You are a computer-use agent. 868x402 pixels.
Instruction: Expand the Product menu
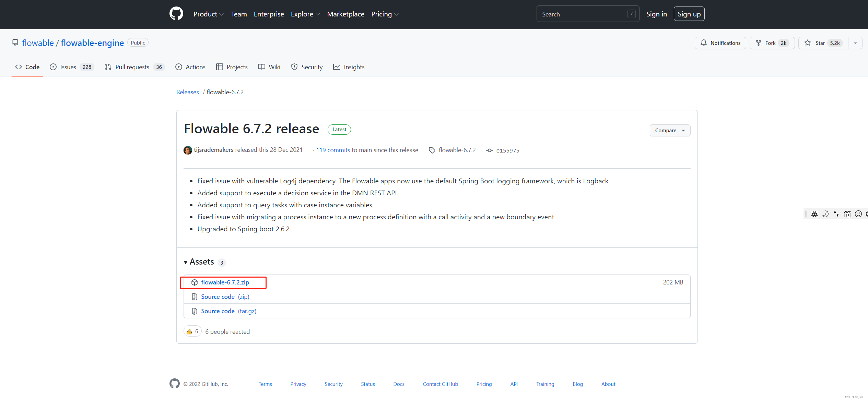coord(208,14)
